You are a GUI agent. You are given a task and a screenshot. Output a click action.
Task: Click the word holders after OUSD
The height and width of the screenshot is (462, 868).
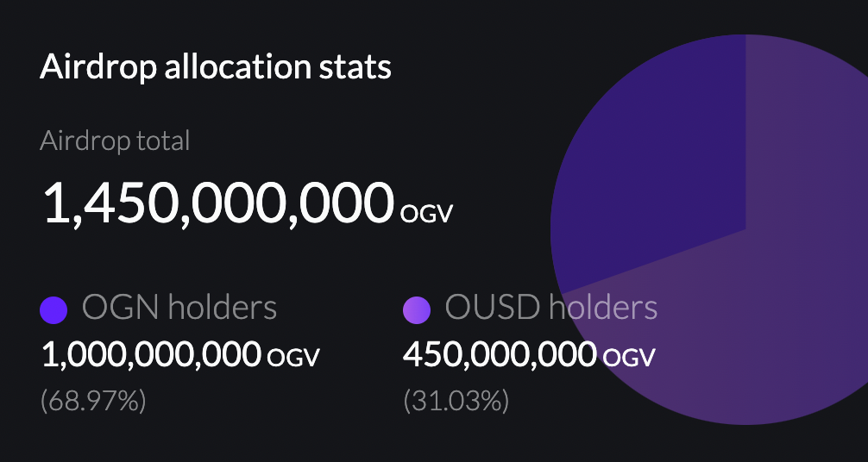(x=603, y=307)
